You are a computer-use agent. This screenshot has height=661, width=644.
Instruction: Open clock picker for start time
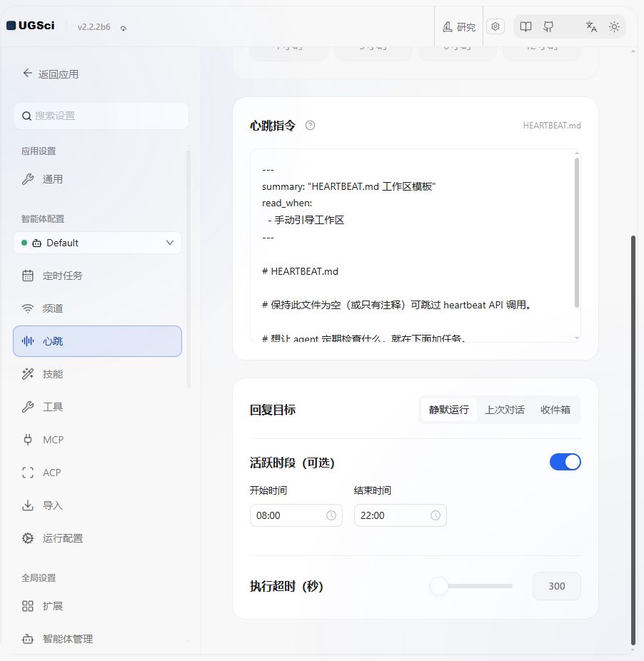pyautogui.click(x=331, y=515)
